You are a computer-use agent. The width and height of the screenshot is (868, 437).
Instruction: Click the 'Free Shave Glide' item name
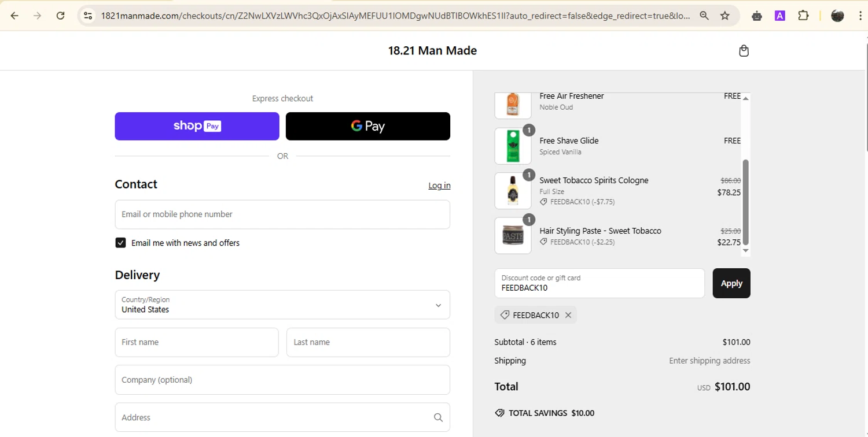click(569, 140)
